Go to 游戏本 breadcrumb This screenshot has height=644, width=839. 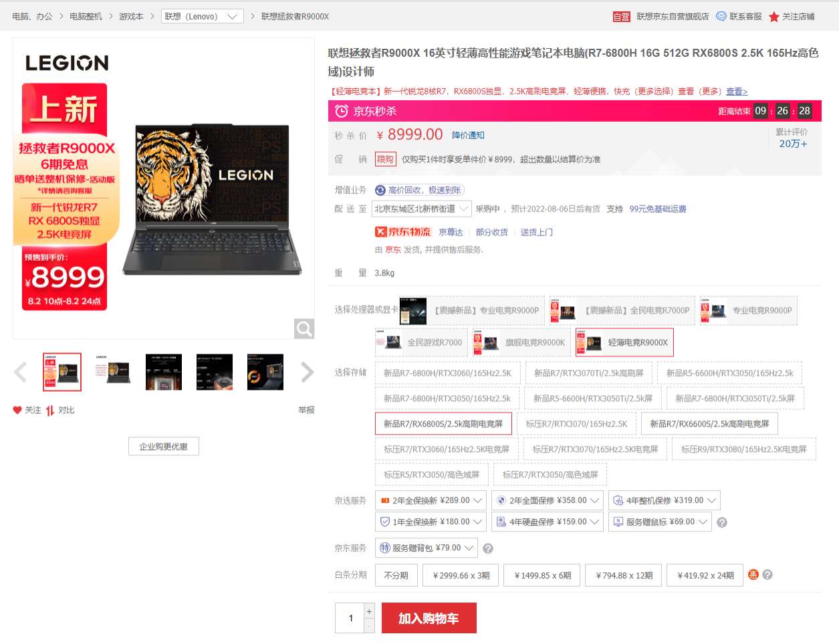tap(131, 17)
